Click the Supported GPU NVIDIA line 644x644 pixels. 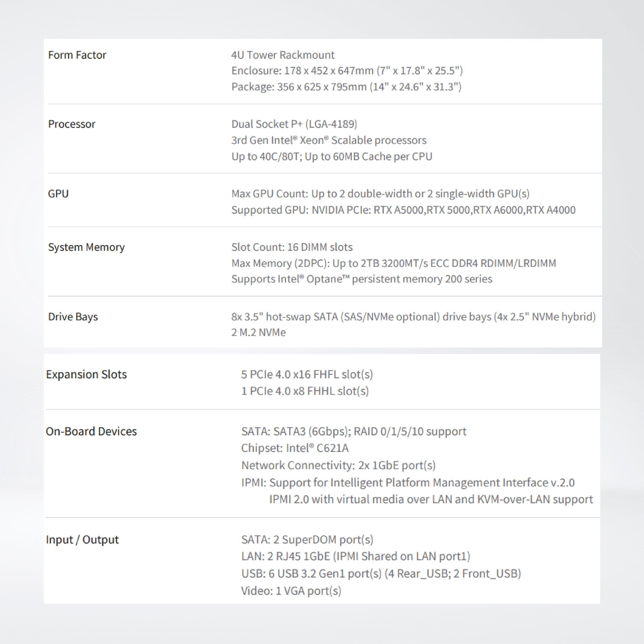tap(403, 210)
